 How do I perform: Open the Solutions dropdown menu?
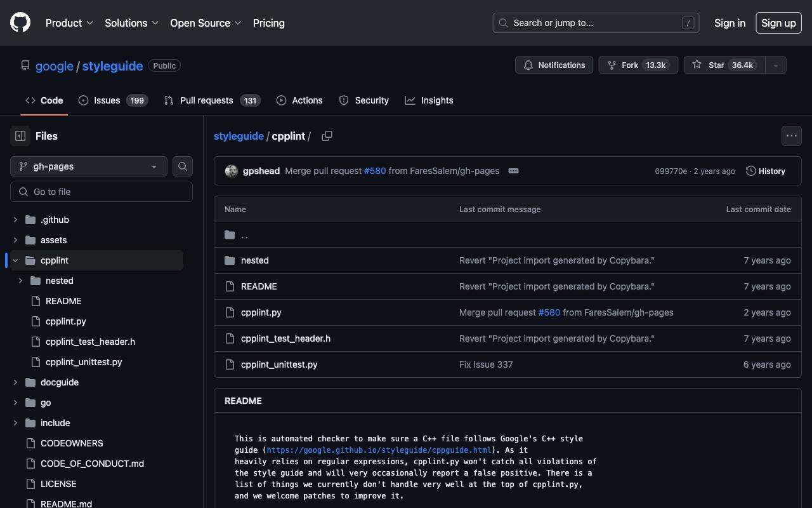[x=131, y=23]
